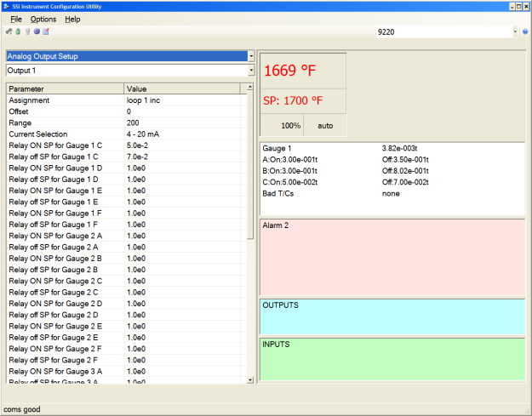Click the 100% output button

pyautogui.click(x=291, y=125)
